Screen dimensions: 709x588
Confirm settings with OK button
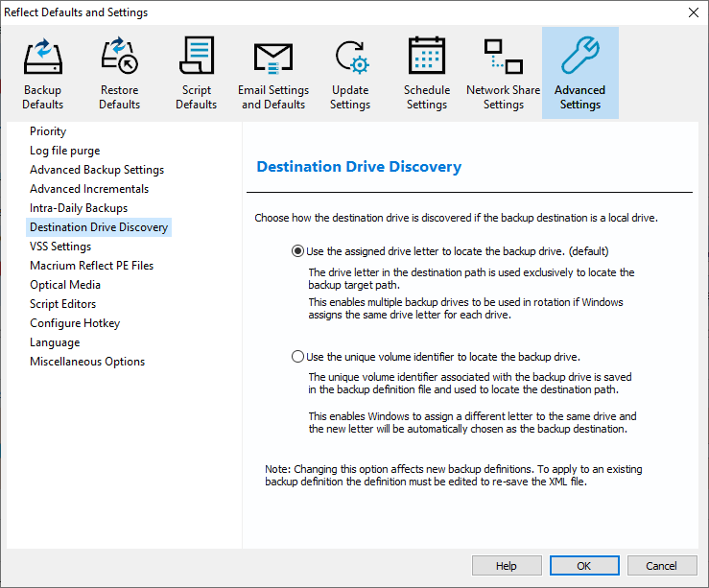tap(583, 566)
